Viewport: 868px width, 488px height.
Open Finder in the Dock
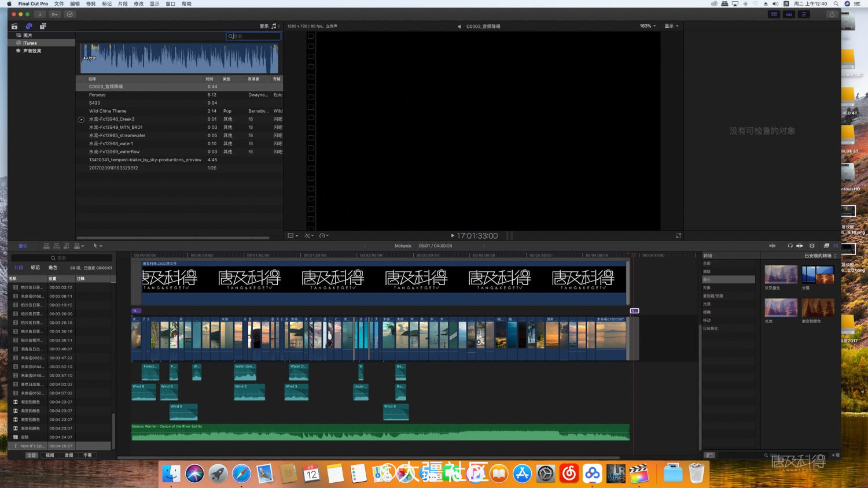[x=171, y=474]
